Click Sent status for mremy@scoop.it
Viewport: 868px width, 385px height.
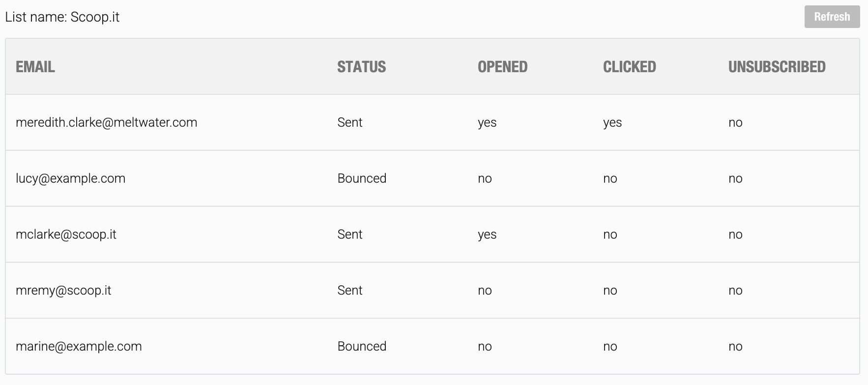tap(349, 290)
